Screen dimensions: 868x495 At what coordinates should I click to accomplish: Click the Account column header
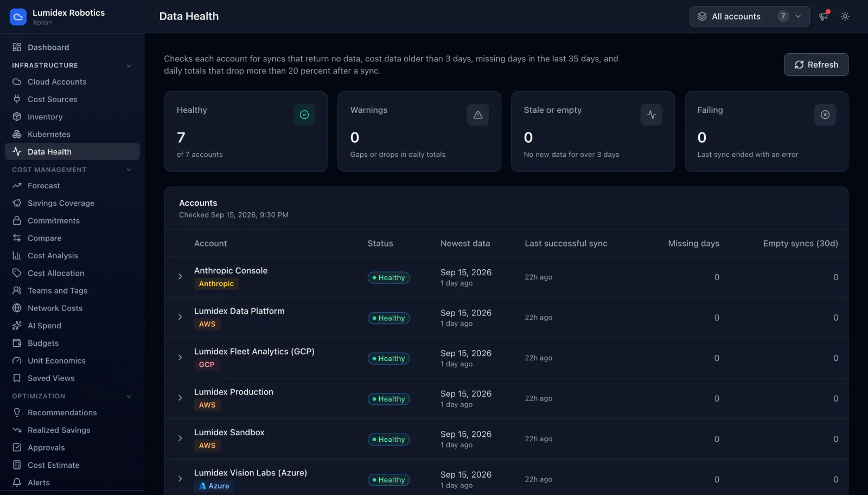(210, 244)
